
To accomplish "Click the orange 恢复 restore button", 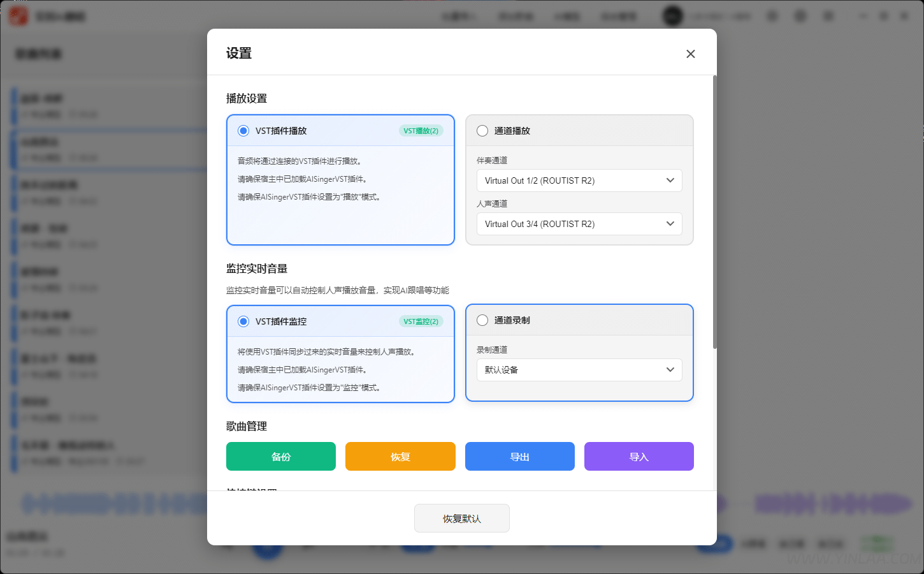I will [400, 456].
